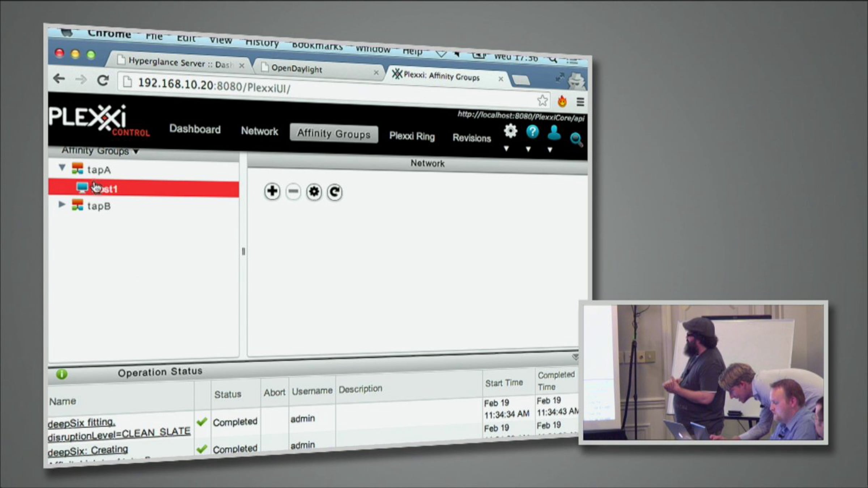Open the 'deepSix fitting, disruptionLevel=CLEAN_SLATE' link
Screen dimensions: 868x488
coord(119,429)
